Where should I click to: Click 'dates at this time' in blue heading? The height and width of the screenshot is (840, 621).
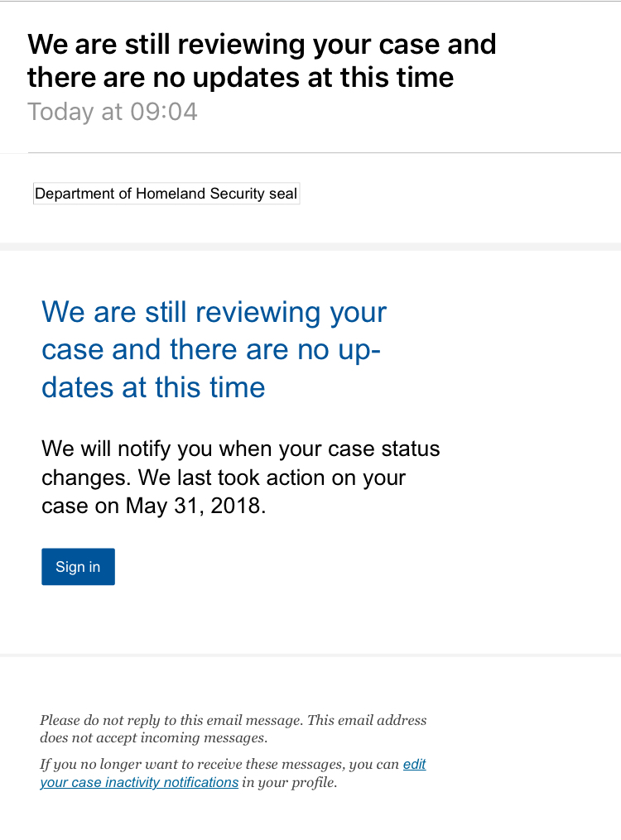[153, 387]
